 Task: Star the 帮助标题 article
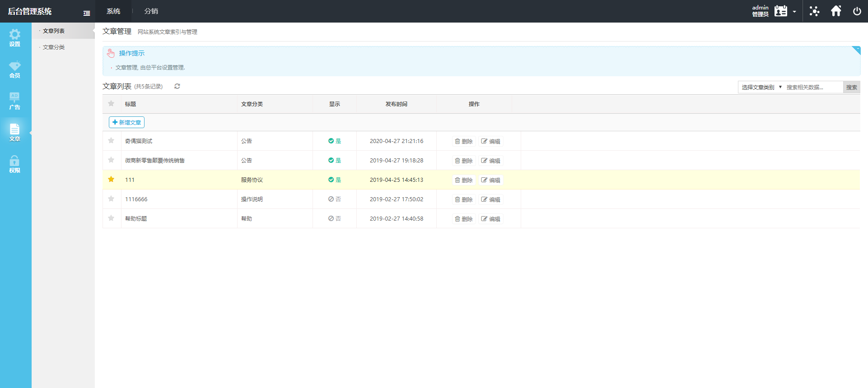[111, 218]
